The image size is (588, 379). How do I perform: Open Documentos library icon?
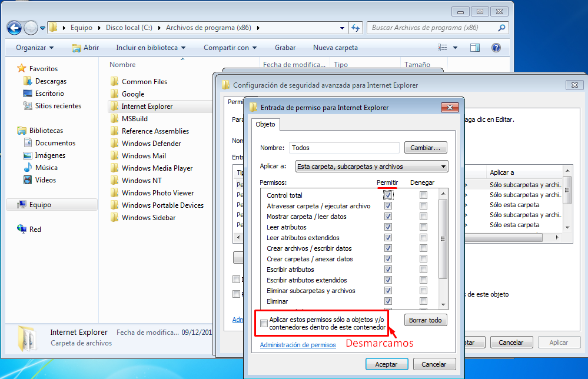coord(28,143)
